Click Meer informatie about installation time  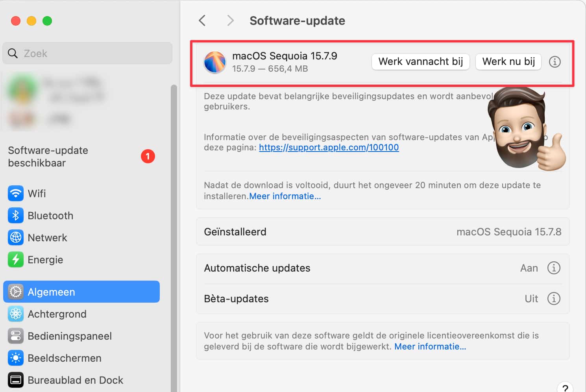point(285,196)
